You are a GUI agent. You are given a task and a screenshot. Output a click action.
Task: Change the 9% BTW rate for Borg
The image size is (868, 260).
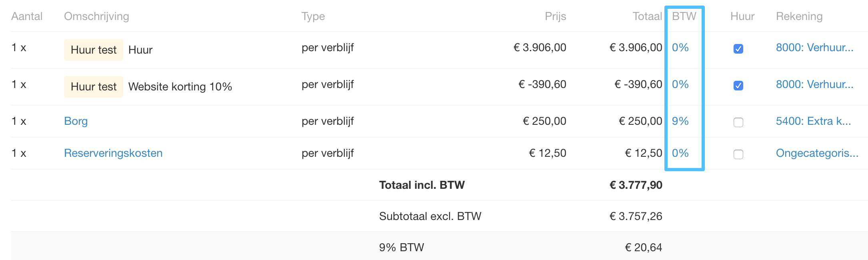680,121
